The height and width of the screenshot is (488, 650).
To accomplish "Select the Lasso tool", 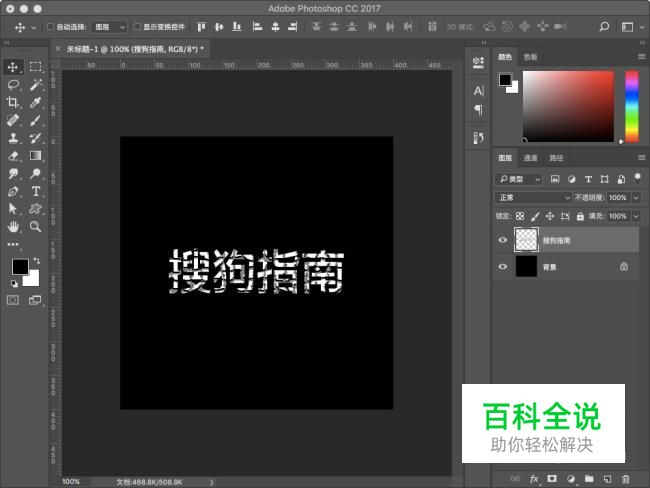I will [x=13, y=85].
